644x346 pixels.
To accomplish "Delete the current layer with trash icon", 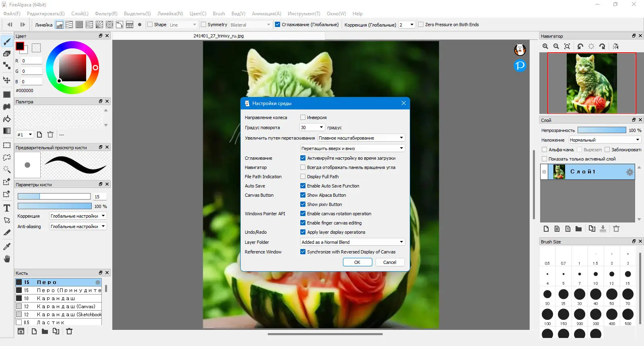I will [616, 229].
